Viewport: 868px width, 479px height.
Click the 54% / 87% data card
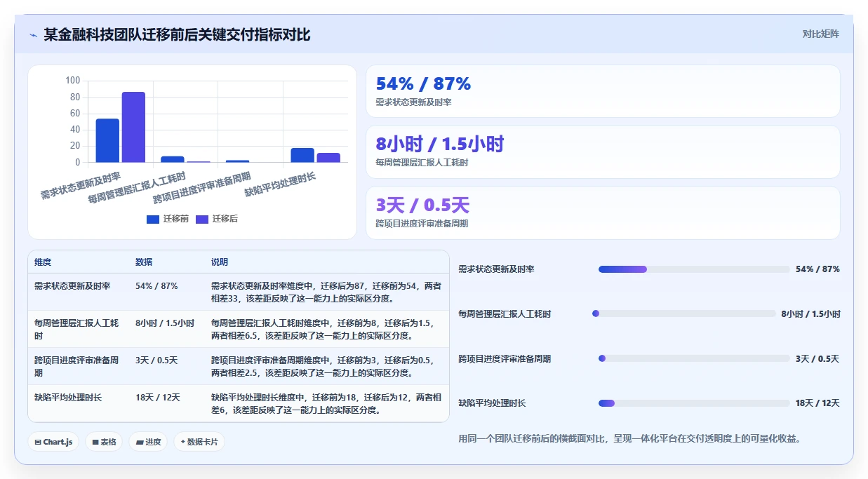[603, 91]
